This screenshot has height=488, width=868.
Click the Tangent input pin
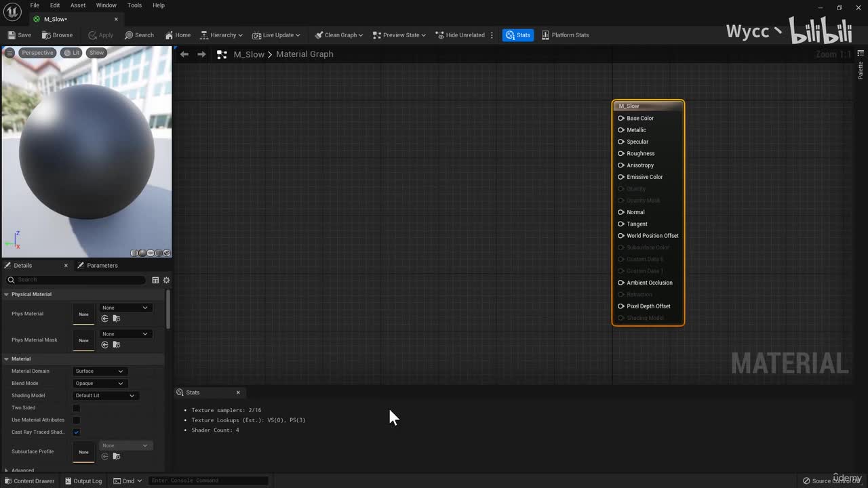[621, 224]
